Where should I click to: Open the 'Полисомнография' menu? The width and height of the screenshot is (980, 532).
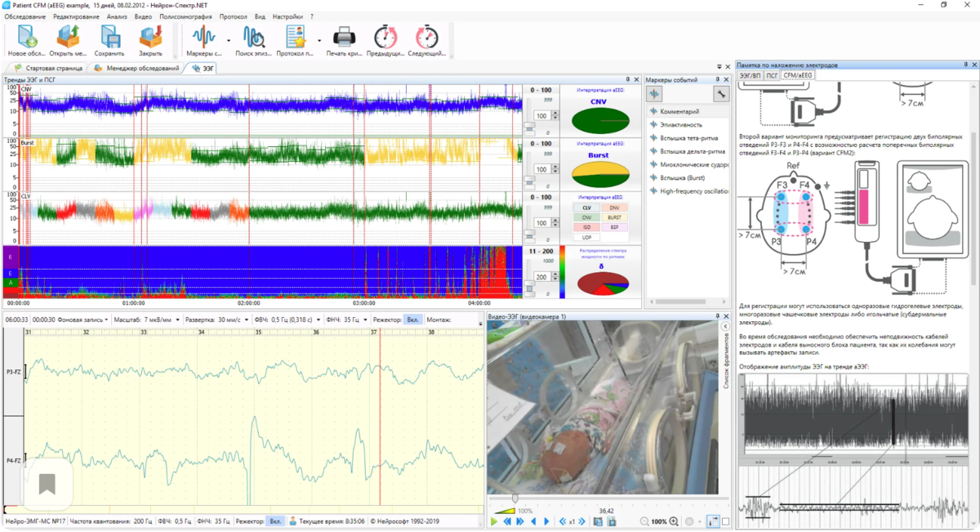pyautogui.click(x=185, y=16)
